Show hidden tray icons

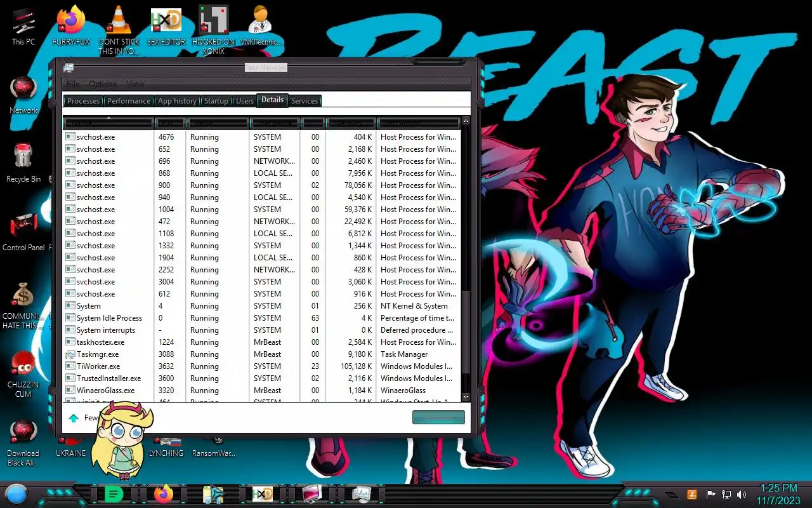pyautogui.click(x=671, y=494)
